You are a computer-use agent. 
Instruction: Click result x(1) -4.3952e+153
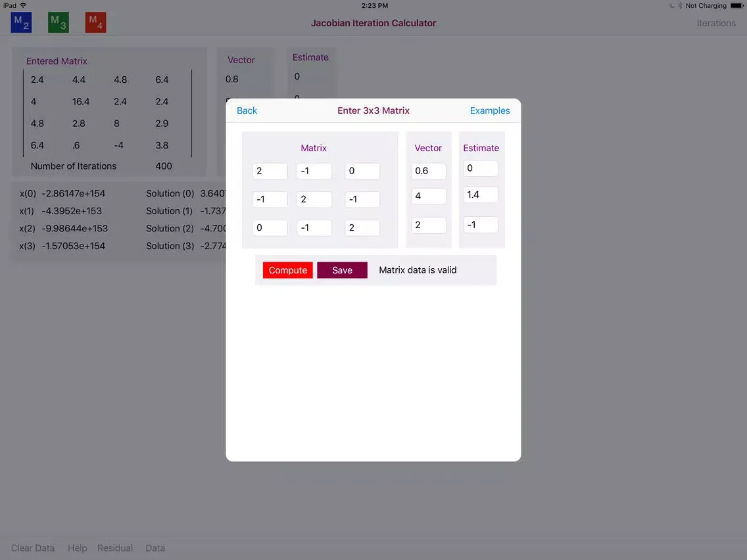click(60, 211)
